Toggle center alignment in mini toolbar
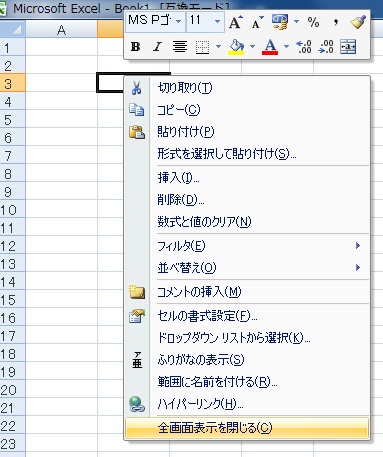The image size is (383, 457). coord(180,47)
